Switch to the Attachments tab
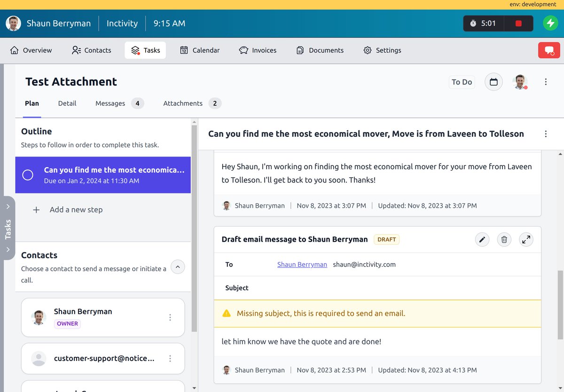Image resolution: width=564 pixels, height=392 pixels. tap(192, 103)
